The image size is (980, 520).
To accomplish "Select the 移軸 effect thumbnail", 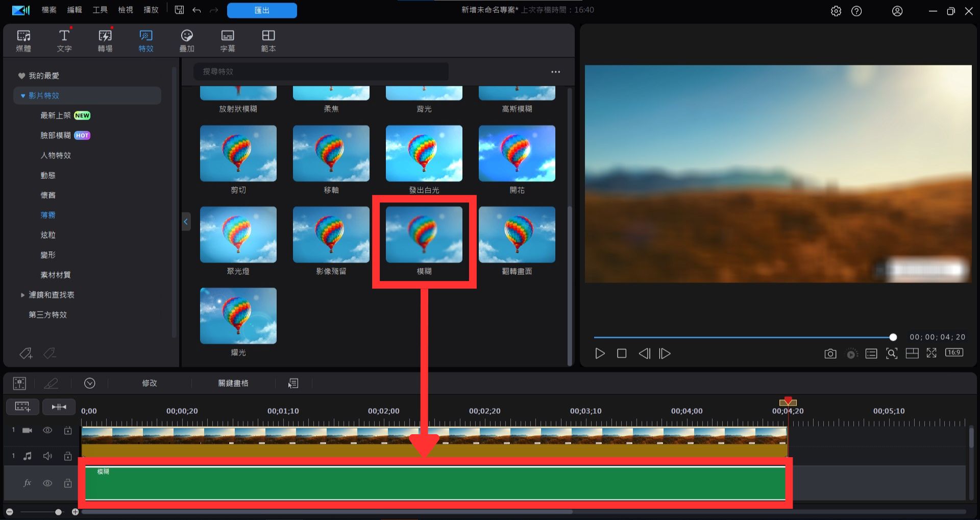I will tap(331, 153).
